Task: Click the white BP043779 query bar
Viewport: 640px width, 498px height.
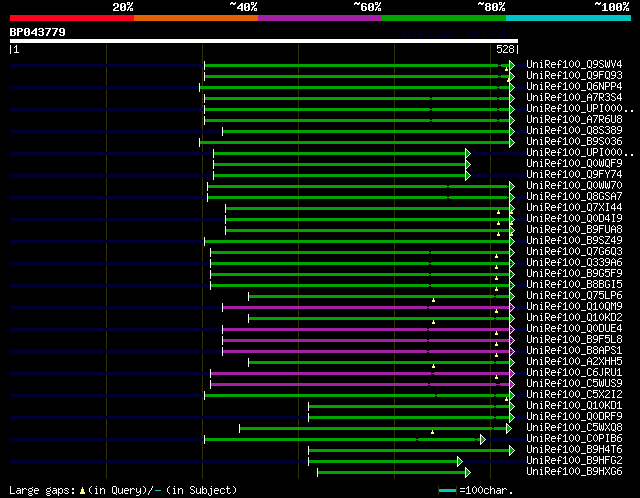Action: click(x=264, y=41)
